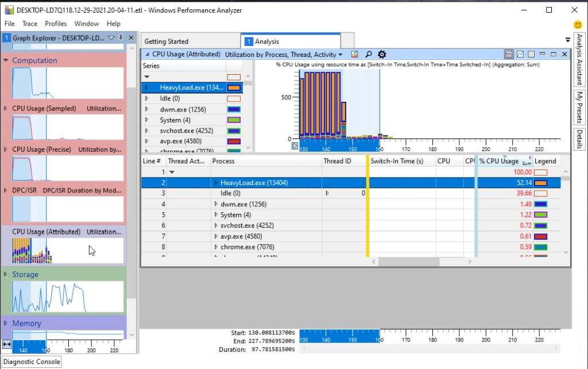Switch to graph only display mode
Viewport: 588px width, 369px height.
(x=520, y=55)
